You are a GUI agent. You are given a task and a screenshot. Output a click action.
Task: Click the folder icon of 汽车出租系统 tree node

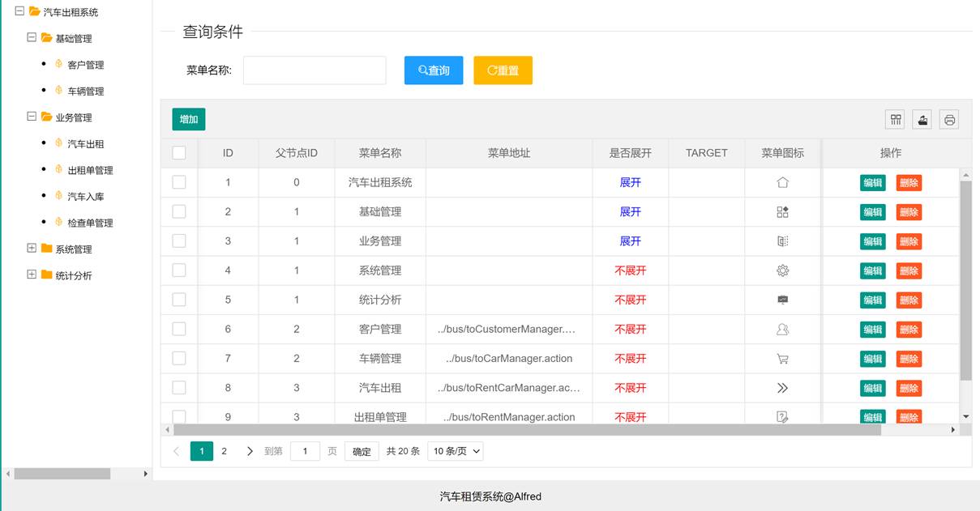[x=34, y=11]
